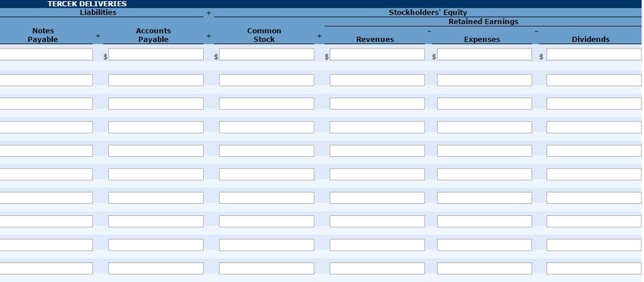Image resolution: width=644 pixels, height=282 pixels.
Task: Select the second-row Common Stock input box
Action: (x=267, y=80)
